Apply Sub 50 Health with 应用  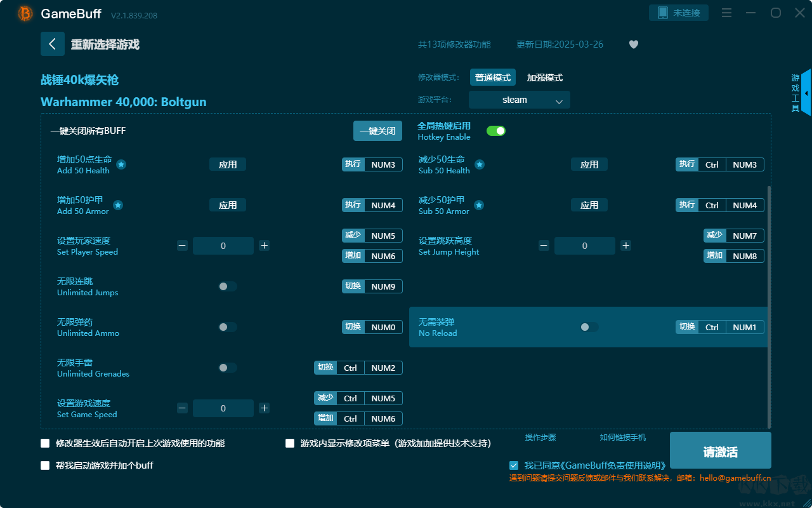[x=589, y=164]
